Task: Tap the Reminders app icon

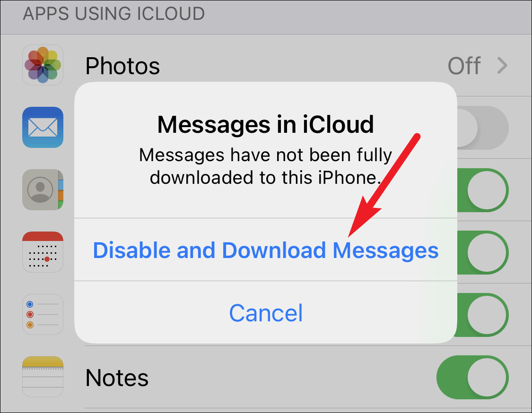Action: [x=43, y=314]
